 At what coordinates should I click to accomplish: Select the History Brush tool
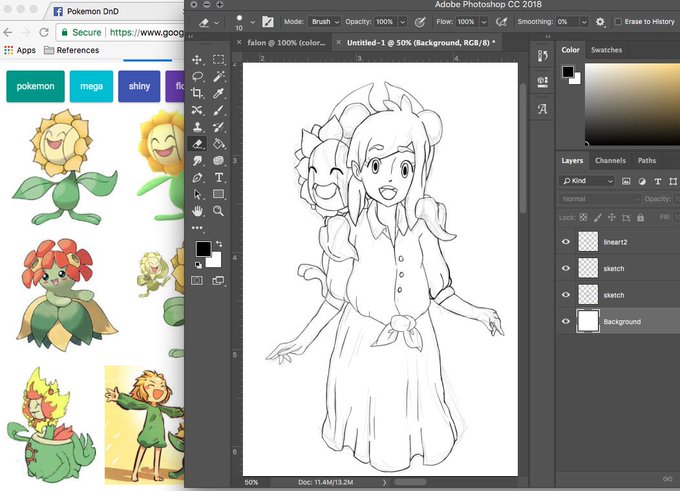(x=219, y=127)
